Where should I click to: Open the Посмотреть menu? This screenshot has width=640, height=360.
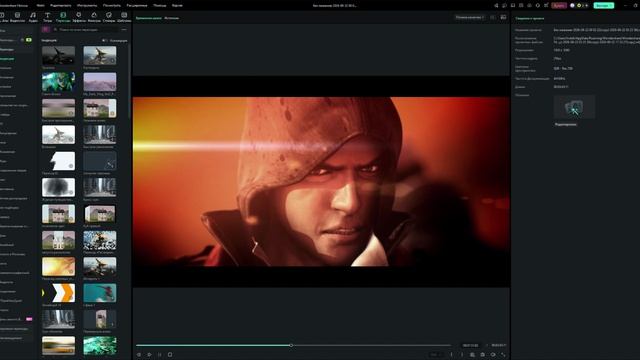[x=112, y=6]
